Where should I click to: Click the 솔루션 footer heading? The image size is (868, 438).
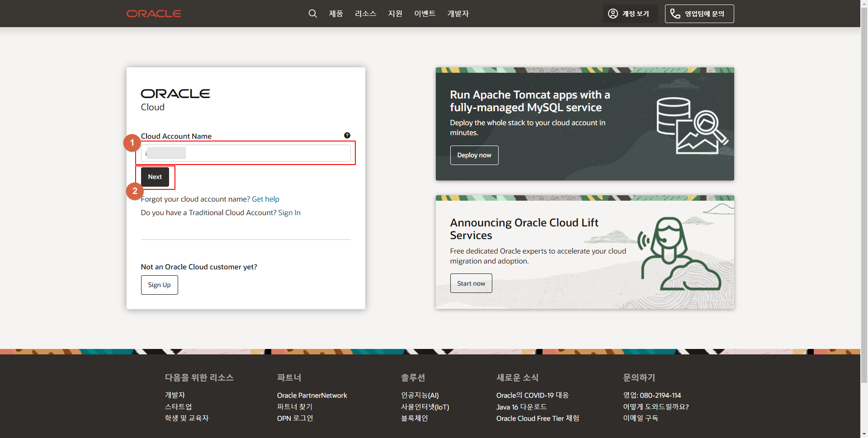pos(413,377)
